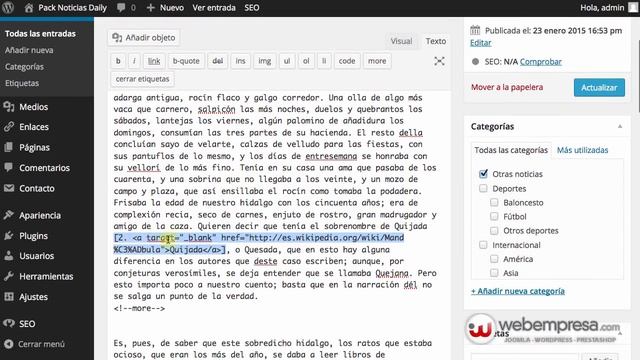
Task: Select the Más utilizadas tab
Action: coord(582,150)
